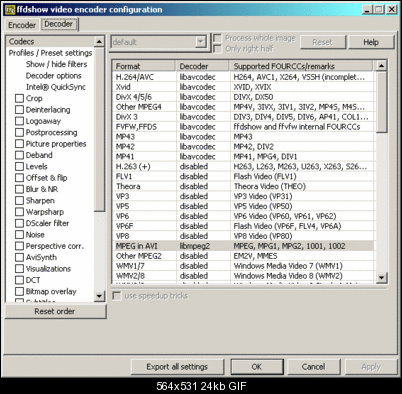Enable the DCT filter checkbox
This screenshot has height=394, width=402.
(20, 280)
